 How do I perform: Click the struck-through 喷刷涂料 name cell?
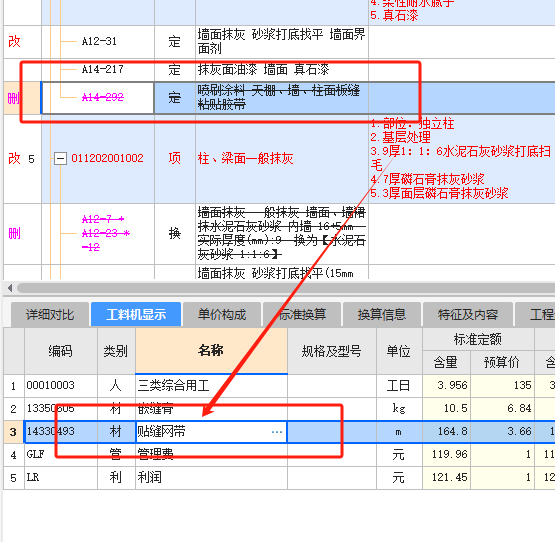(x=282, y=97)
